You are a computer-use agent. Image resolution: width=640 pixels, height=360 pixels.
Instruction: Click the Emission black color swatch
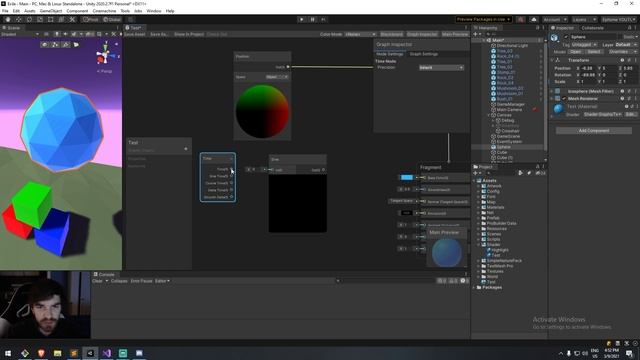406,213
